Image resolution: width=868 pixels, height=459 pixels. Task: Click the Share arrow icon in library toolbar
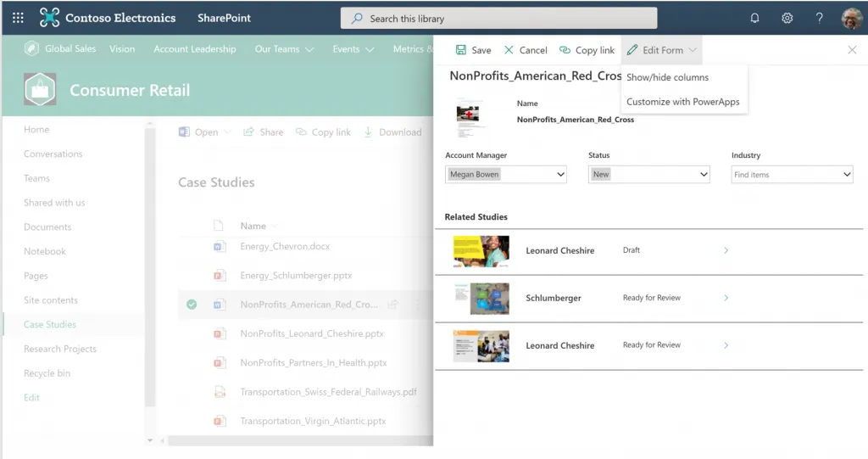click(x=248, y=132)
